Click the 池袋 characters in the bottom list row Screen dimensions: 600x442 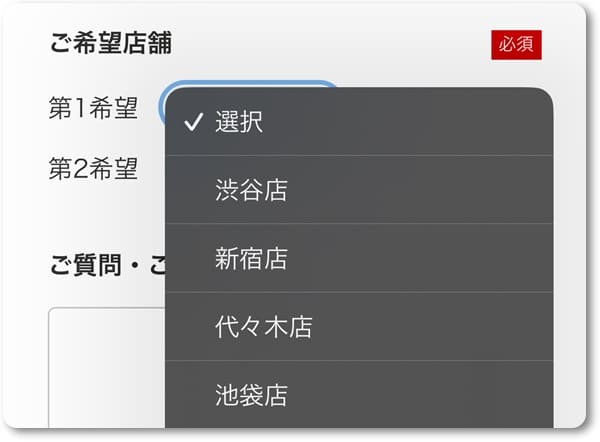coord(239,395)
